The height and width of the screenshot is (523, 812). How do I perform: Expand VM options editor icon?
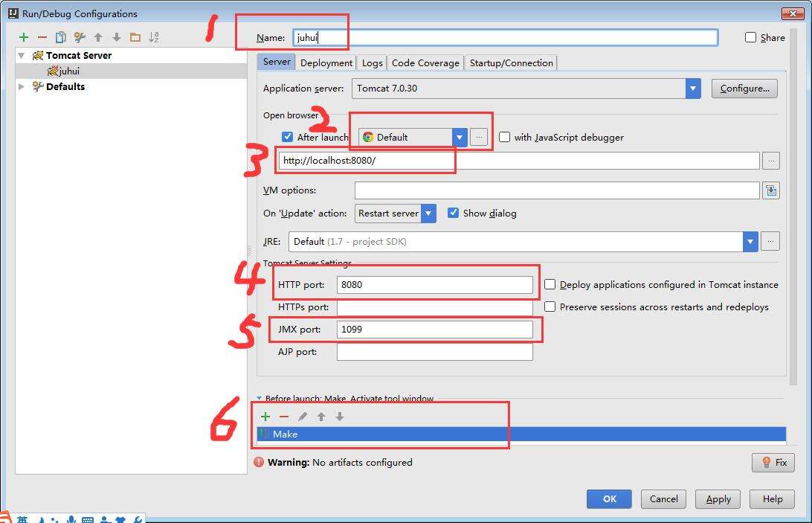[770, 190]
